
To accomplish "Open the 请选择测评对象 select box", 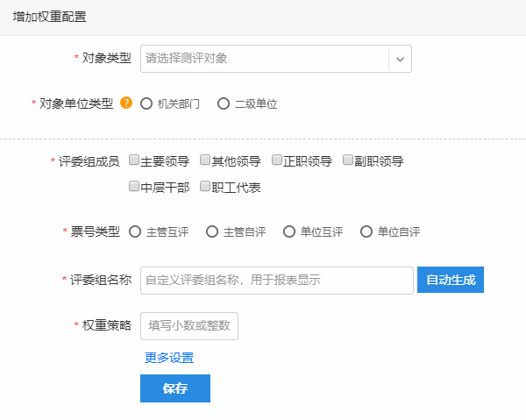I will 276,59.
